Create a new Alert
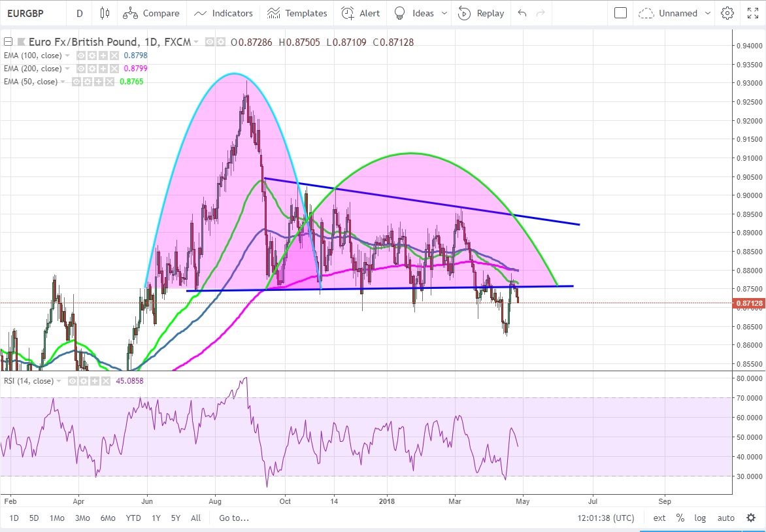The image size is (766, 532). pos(360,13)
